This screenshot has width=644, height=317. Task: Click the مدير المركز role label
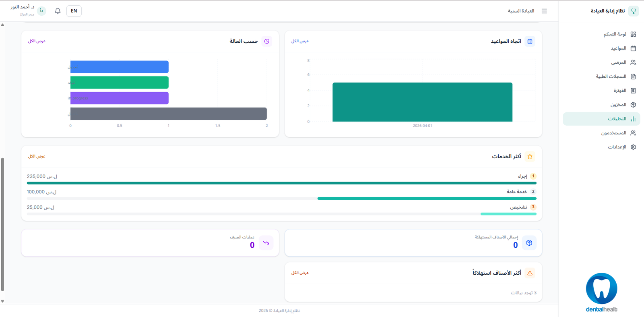(x=27, y=15)
